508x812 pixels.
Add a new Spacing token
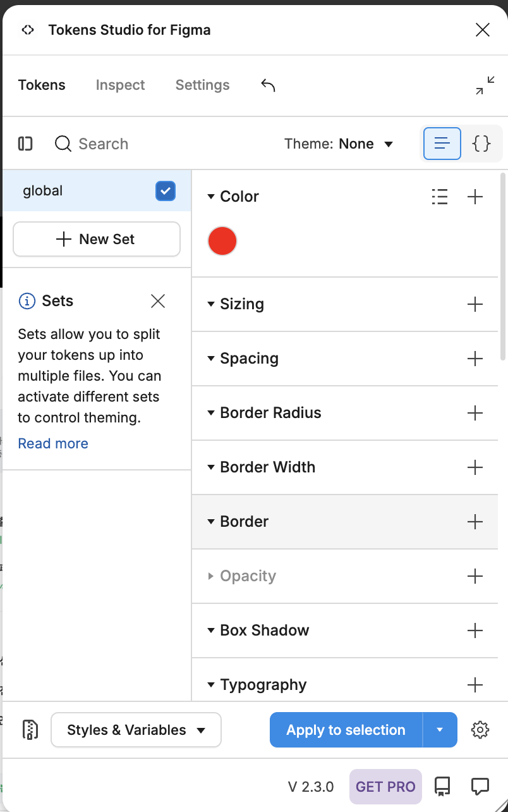(475, 359)
